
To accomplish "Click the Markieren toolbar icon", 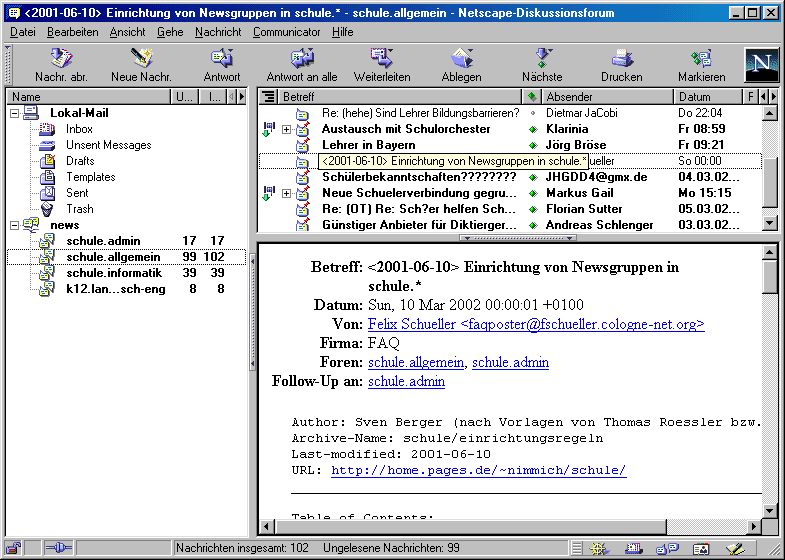I will pos(702,64).
